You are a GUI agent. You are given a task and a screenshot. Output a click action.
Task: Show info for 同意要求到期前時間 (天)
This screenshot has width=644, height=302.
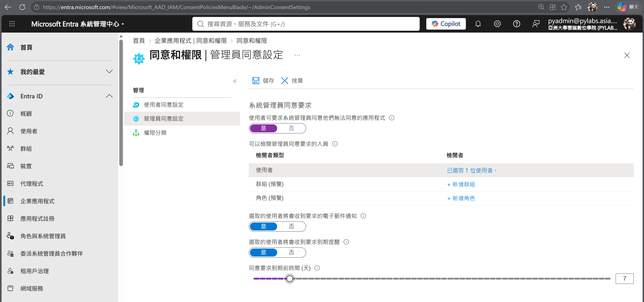tap(317, 268)
